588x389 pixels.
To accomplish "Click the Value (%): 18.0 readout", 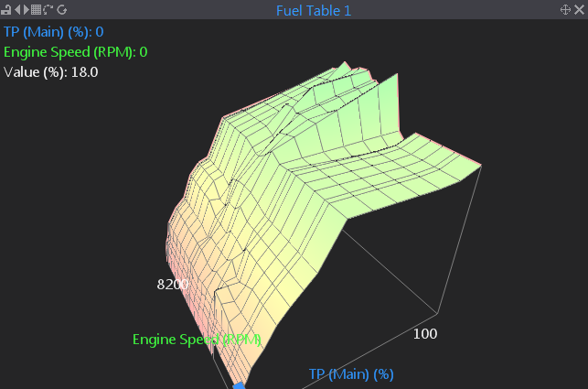I will [51, 72].
